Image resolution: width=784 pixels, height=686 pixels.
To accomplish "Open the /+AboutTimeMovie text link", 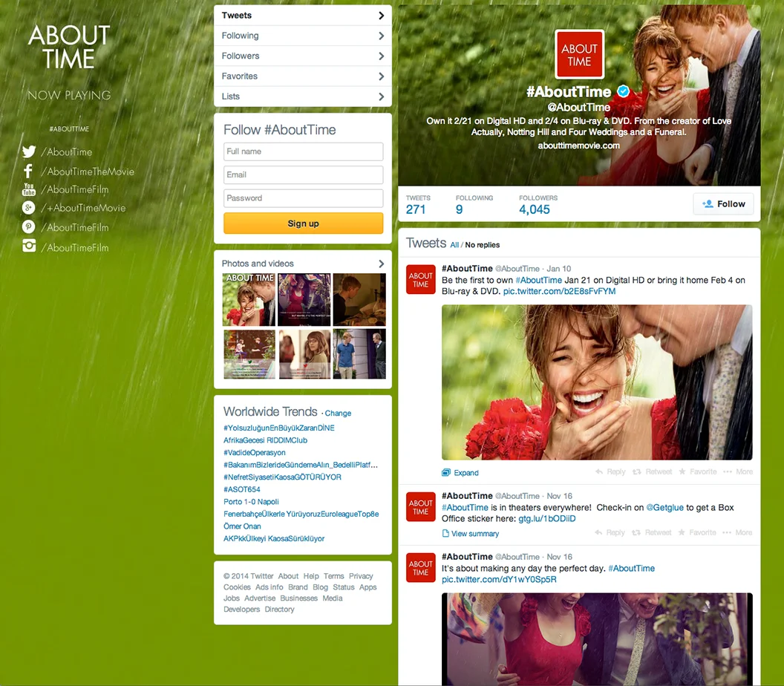I will point(83,208).
